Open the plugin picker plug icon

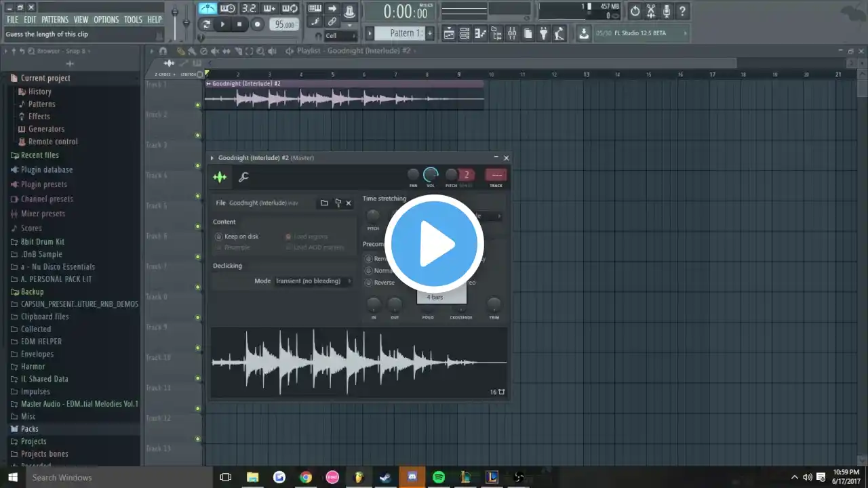coord(543,34)
